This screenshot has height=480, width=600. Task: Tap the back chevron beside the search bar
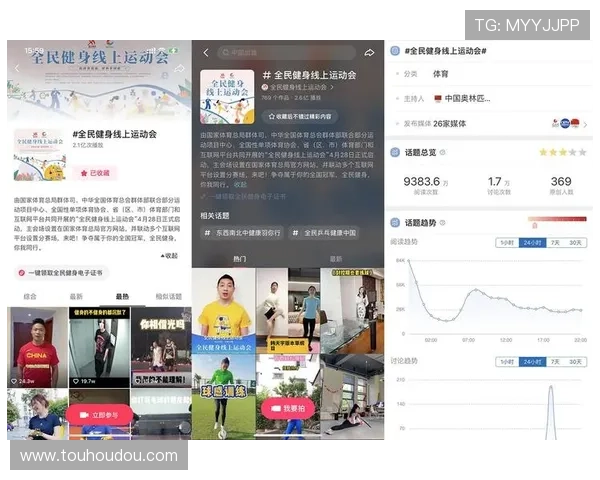[x=206, y=53]
